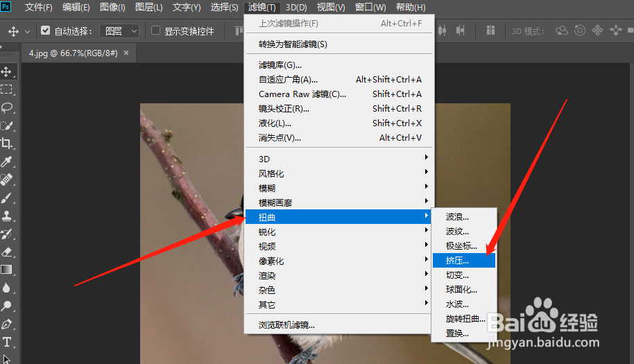Select the Clone Stamp tool

click(6, 216)
